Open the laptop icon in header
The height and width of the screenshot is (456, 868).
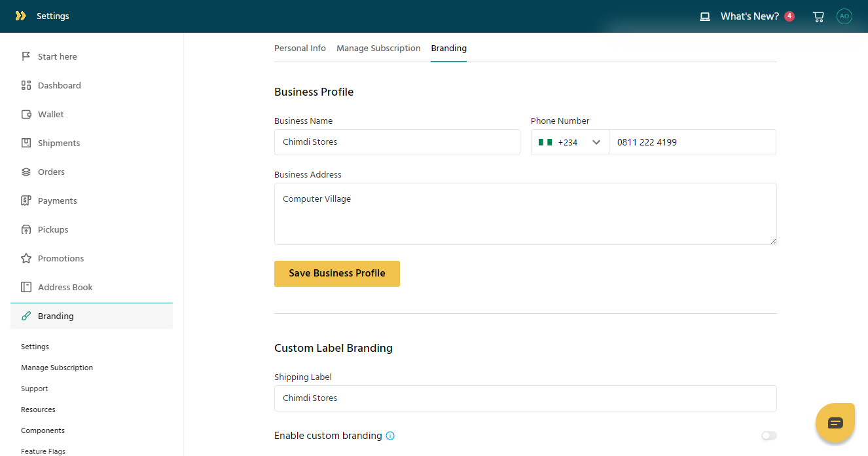705,16
